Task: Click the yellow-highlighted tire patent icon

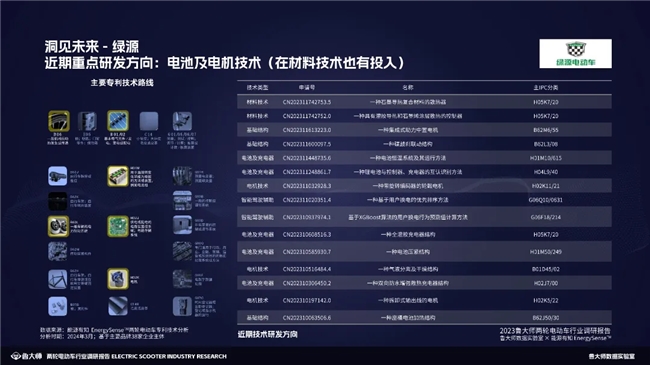Action: click(x=58, y=121)
